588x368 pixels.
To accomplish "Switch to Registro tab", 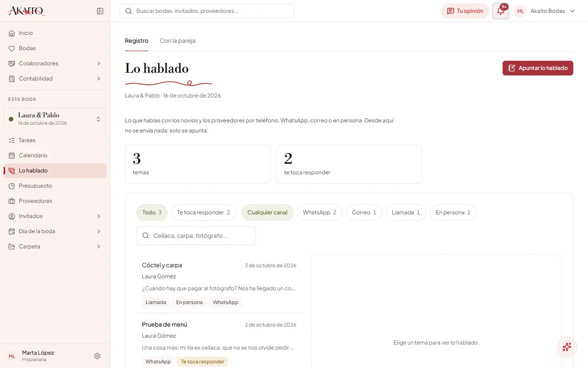I will [x=136, y=40].
